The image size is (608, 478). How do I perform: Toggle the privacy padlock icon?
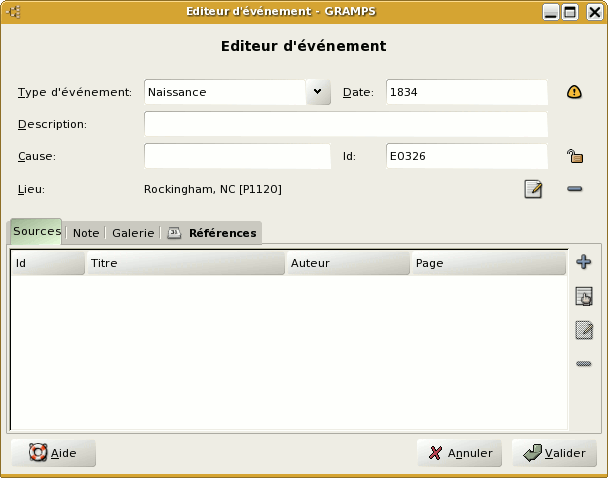[x=575, y=156]
